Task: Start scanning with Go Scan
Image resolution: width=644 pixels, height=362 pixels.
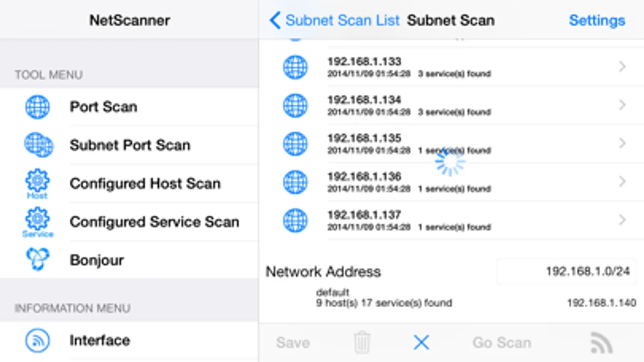Action: click(502, 343)
